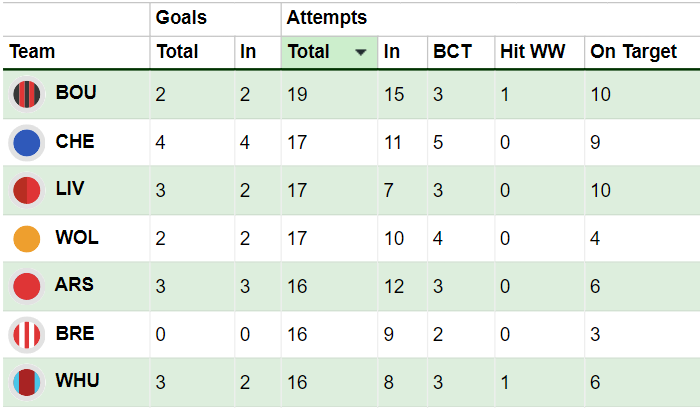Click the red Arsenal team badge
The image size is (700, 409).
point(27,287)
